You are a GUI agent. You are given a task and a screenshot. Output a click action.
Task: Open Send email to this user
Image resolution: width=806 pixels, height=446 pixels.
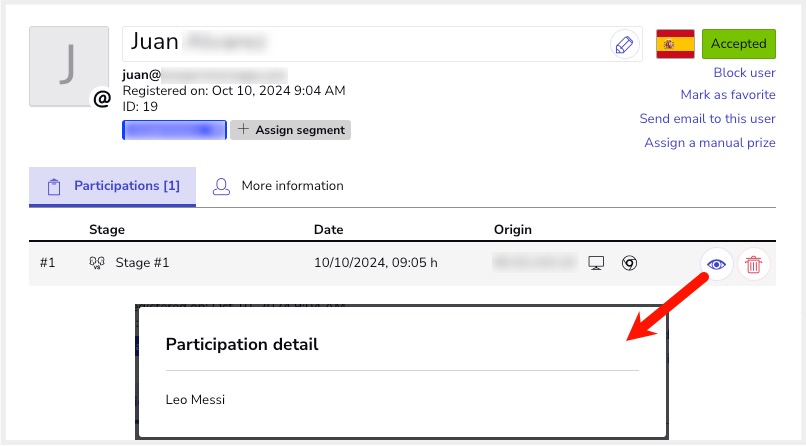[707, 118]
